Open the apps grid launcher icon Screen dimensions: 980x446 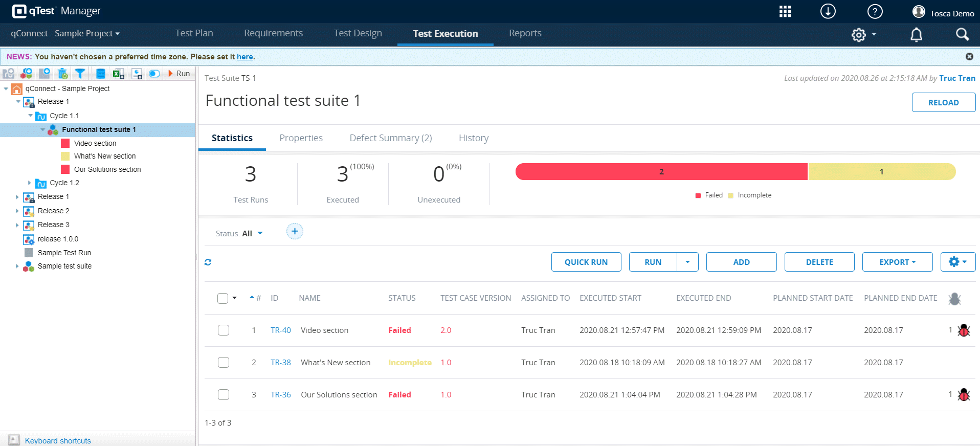[x=785, y=12]
